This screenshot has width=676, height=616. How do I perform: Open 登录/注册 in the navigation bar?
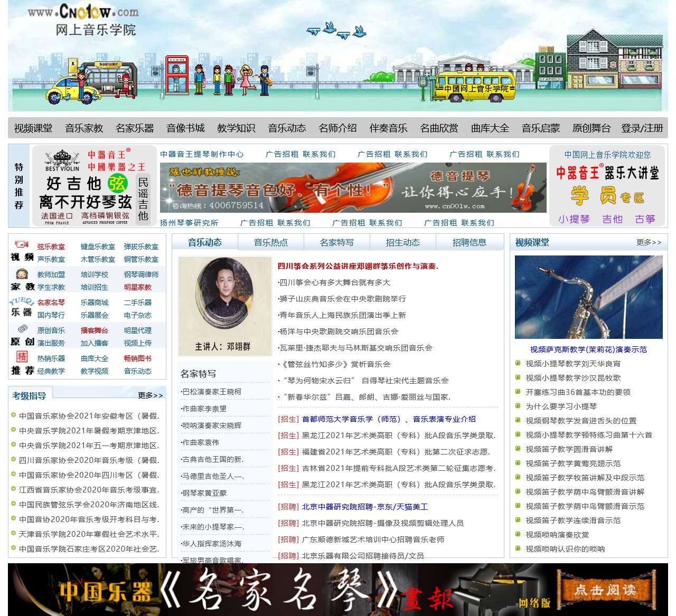tap(642, 128)
